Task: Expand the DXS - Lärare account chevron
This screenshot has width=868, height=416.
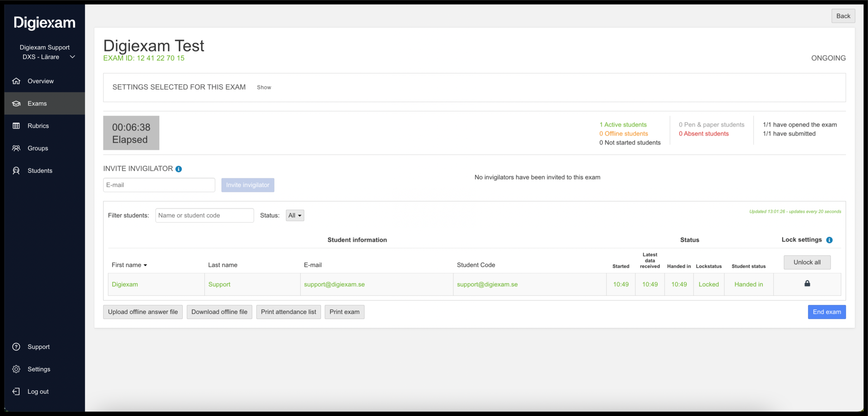Action: (72, 57)
